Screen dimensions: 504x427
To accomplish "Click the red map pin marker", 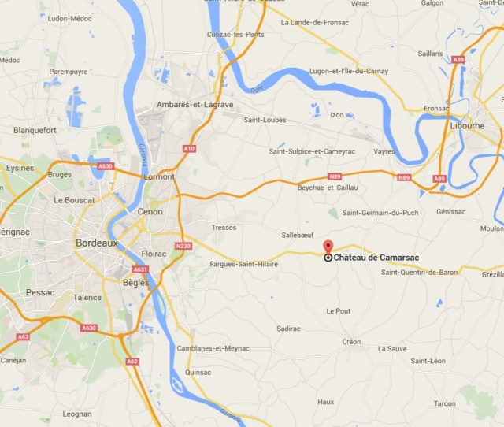I will point(328,247).
